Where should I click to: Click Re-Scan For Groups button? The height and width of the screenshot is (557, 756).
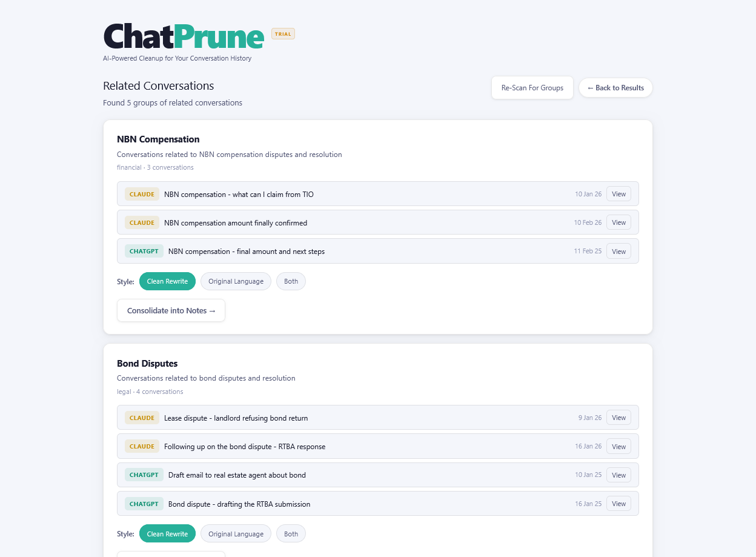[x=532, y=88]
